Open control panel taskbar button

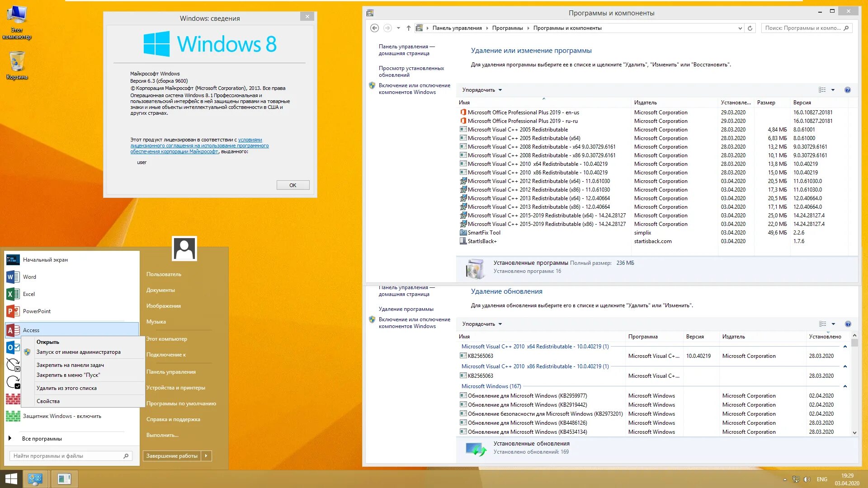[35, 479]
